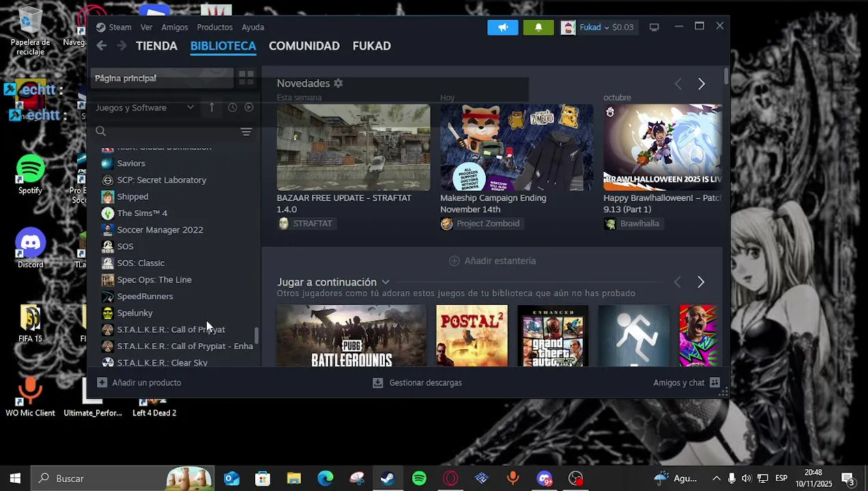Click the ready-to-play filter icon
868x491 pixels.
pyautogui.click(x=249, y=108)
